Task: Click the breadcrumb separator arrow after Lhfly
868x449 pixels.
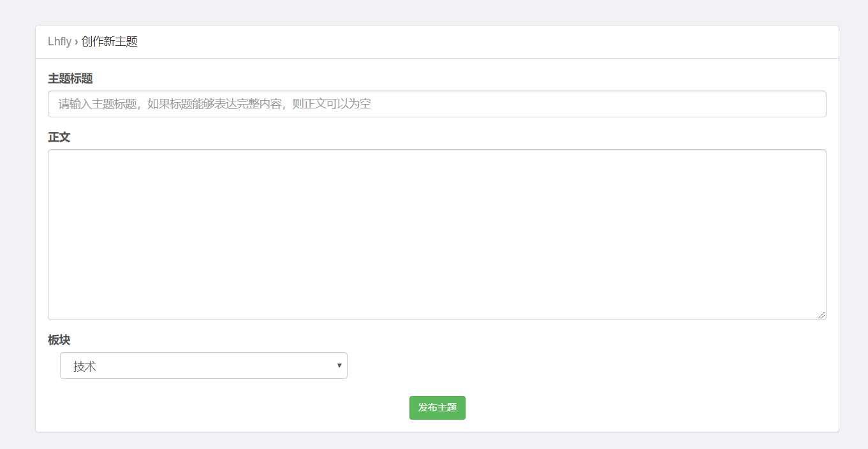Action: click(77, 41)
